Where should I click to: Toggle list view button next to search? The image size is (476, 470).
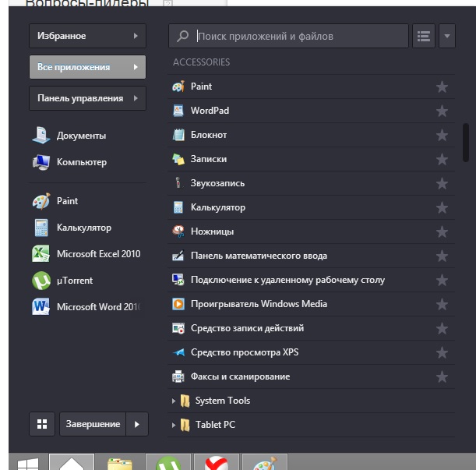pos(424,36)
